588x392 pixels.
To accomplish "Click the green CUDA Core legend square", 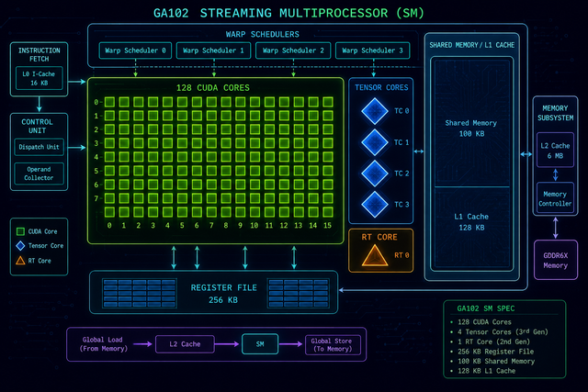I will (20, 231).
